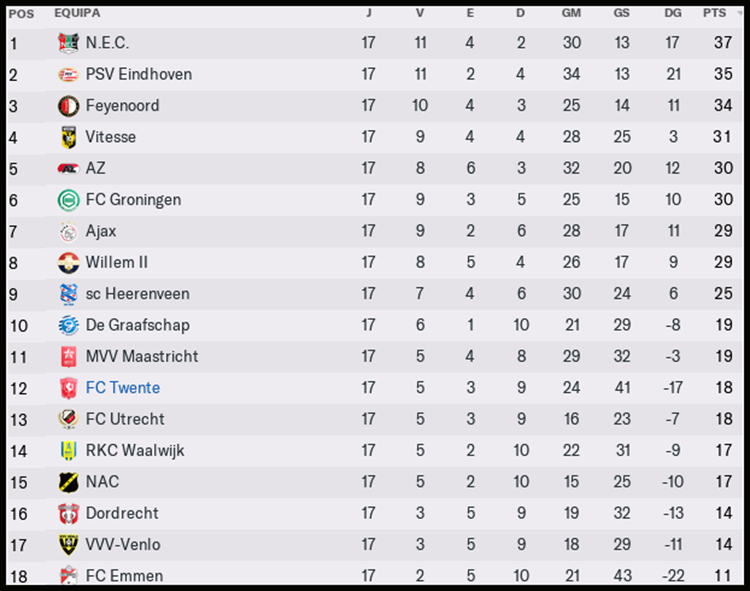
Task: Click the Willem II club crest
Action: tap(68, 262)
